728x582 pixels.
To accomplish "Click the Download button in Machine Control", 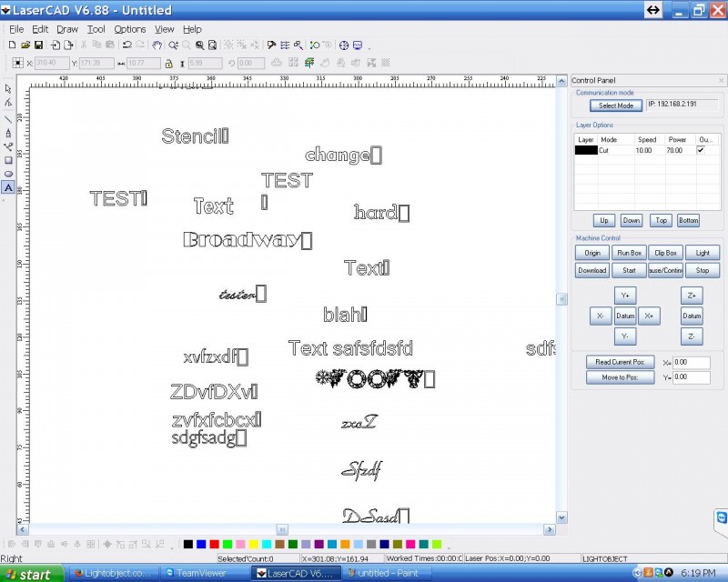I will pos(592,270).
